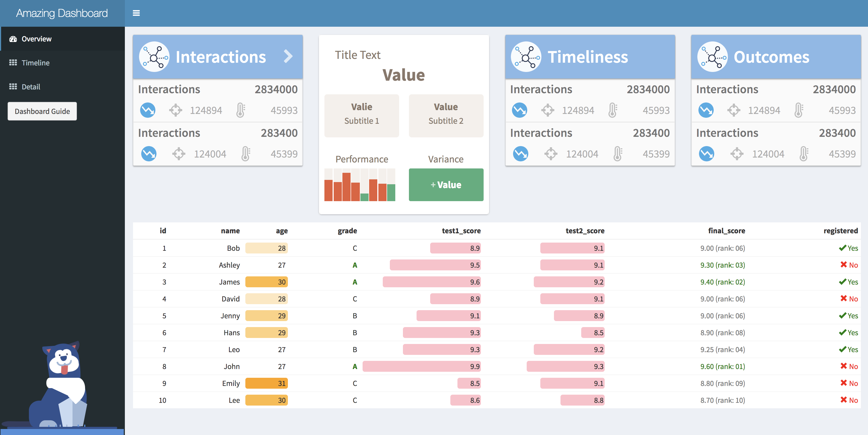Click the Overview dashboard gauge icon
Viewport: 868px width, 435px height.
[13, 39]
